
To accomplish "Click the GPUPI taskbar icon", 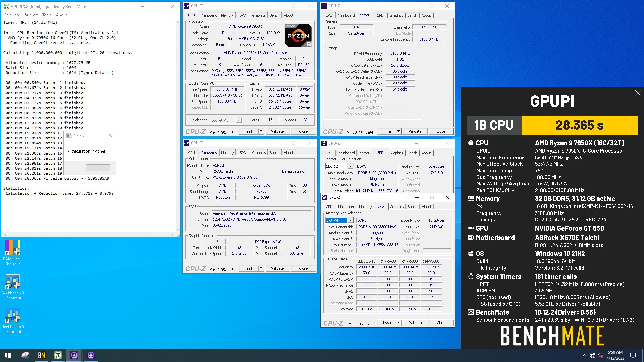I will click(x=58, y=355).
